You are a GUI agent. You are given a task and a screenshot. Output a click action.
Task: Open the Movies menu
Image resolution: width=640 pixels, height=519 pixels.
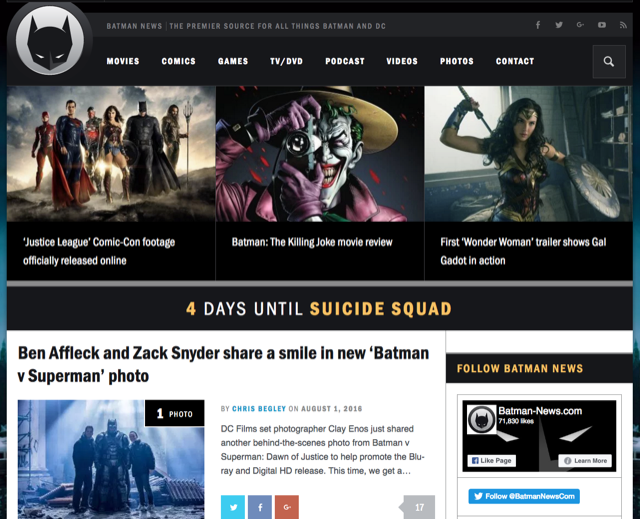pyautogui.click(x=123, y=61)
